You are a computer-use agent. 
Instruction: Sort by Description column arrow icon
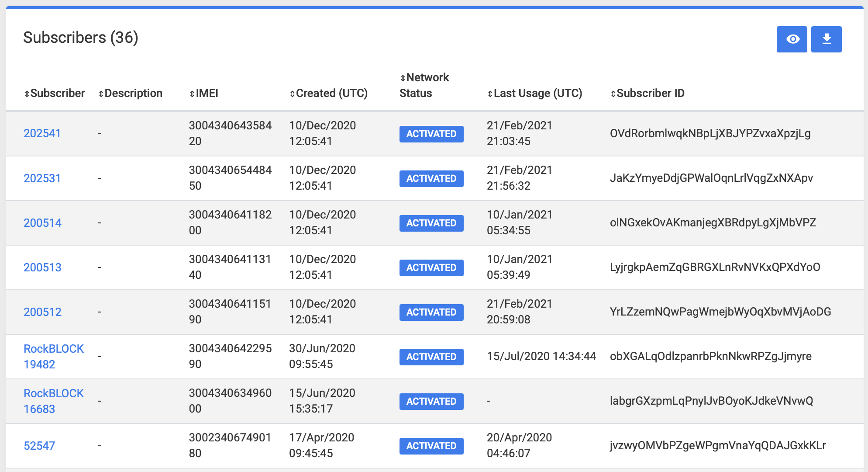(x=101, y=94)
